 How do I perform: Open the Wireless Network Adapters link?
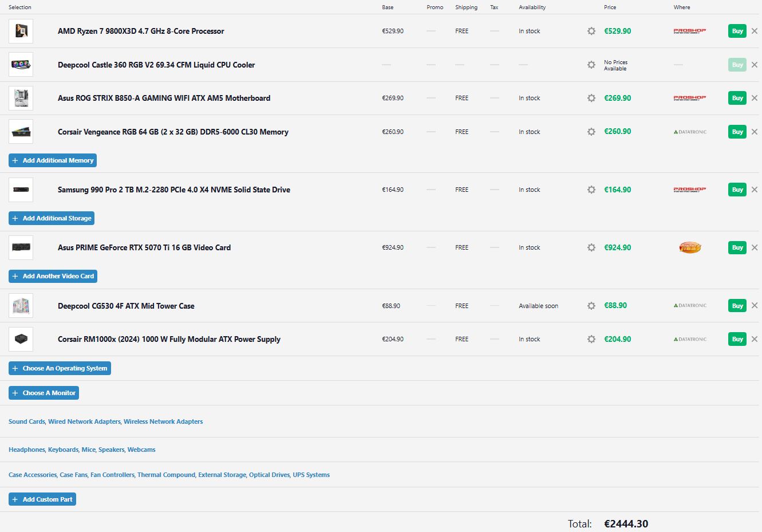click(x=163, y=421)
